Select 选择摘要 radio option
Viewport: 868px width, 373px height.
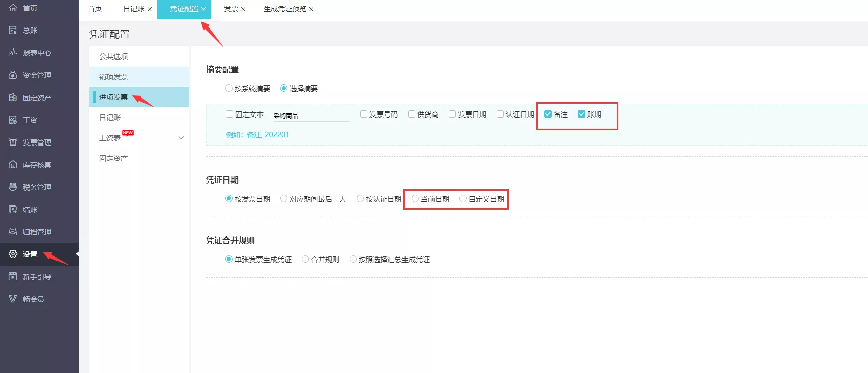click(x=284, y=88)
